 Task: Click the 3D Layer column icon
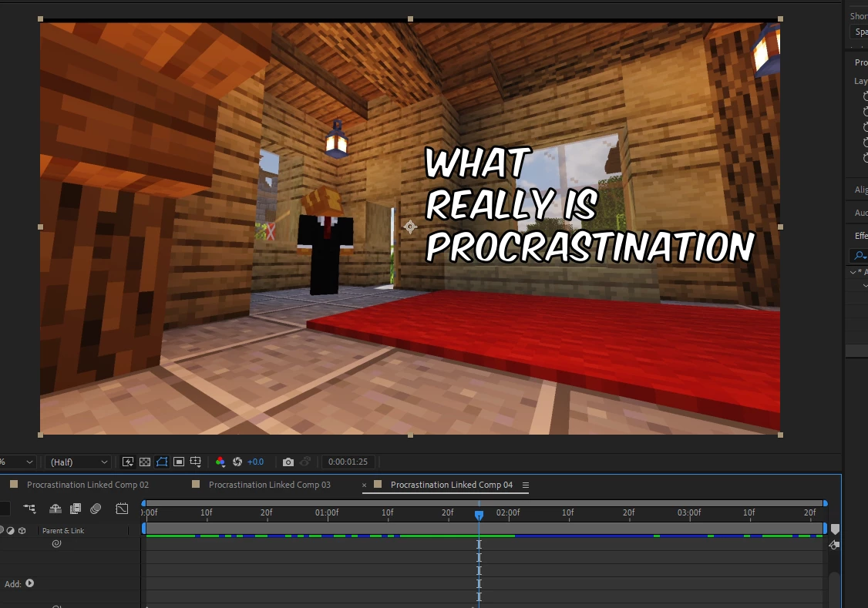point(22,530)
